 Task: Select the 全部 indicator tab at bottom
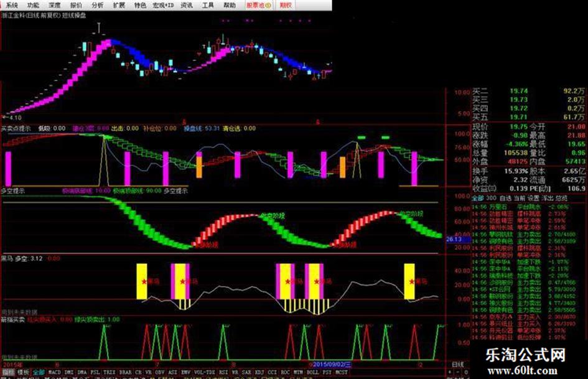[39, 372]
